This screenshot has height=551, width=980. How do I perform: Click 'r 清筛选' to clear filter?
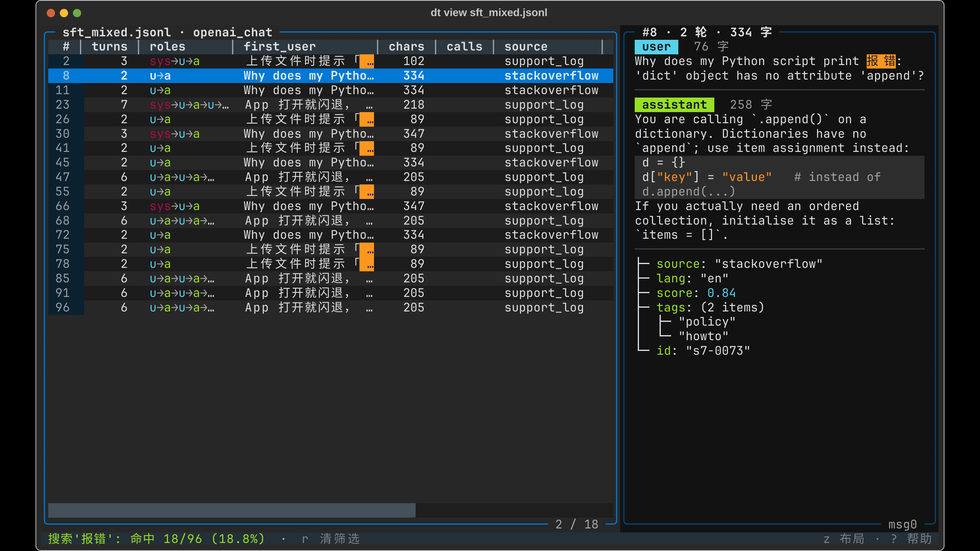coord(331,539)
